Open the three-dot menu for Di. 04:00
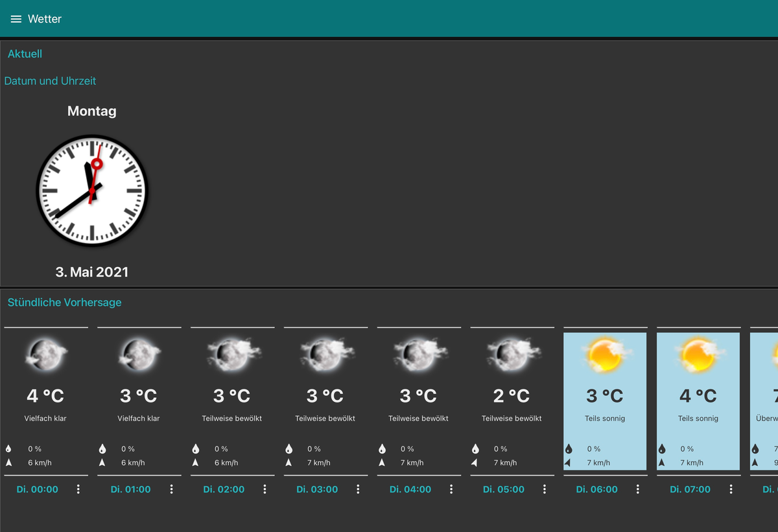The width and height of the screenshot is (778, 532). coord(452,489)
